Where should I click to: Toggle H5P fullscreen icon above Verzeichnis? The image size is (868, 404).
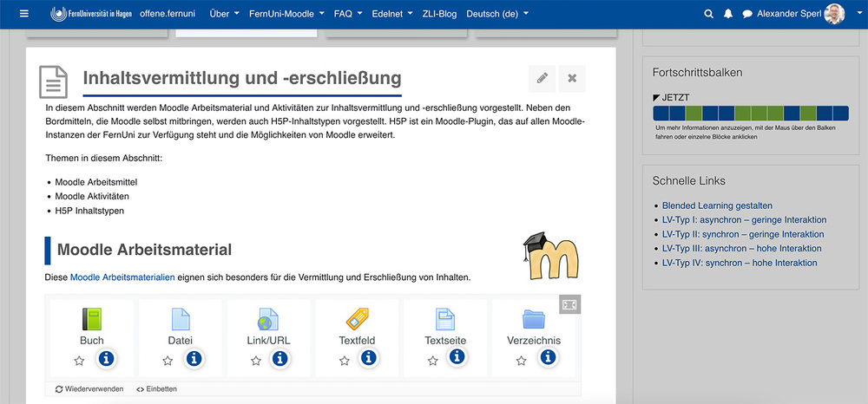pyautogui.click(x=569, y=304)
